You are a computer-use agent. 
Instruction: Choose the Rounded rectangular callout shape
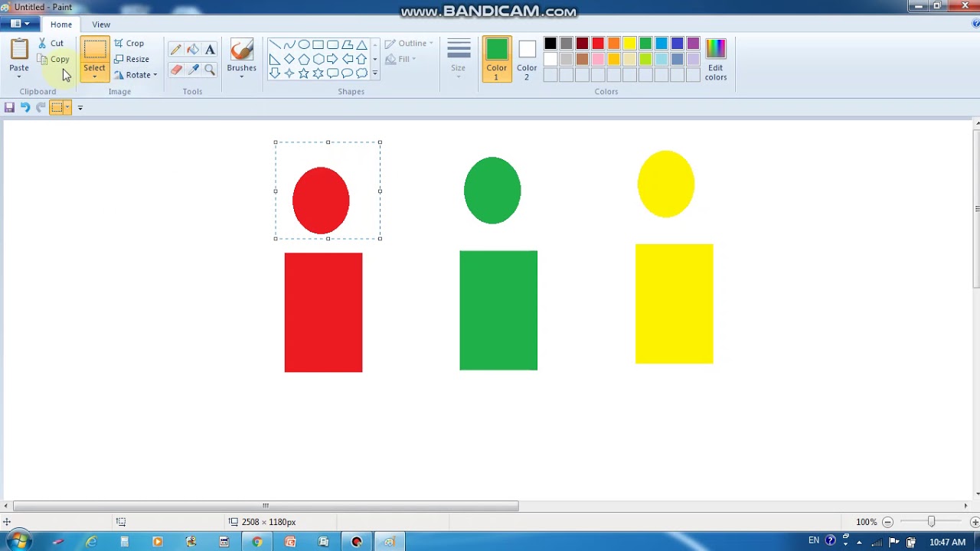point(333,73)
